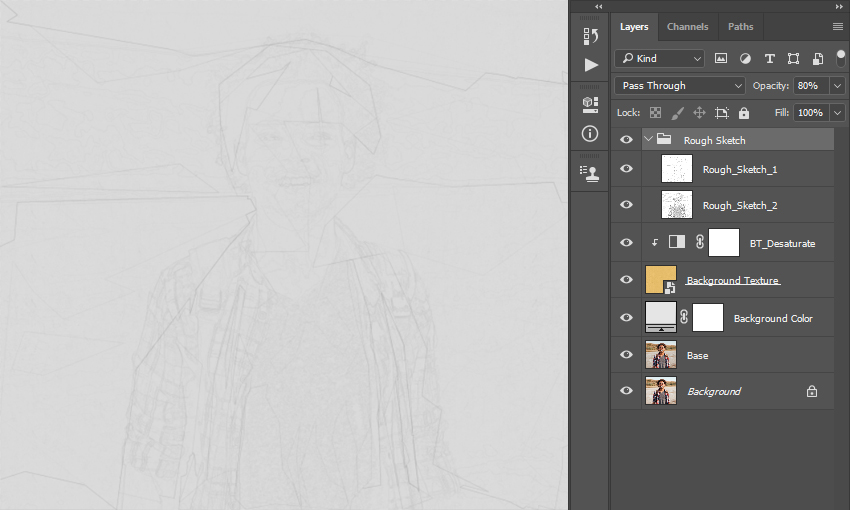The height and width of the screenshot is (510, 850).
Task: Select the Background layer thumbnail
Action: 661,391
